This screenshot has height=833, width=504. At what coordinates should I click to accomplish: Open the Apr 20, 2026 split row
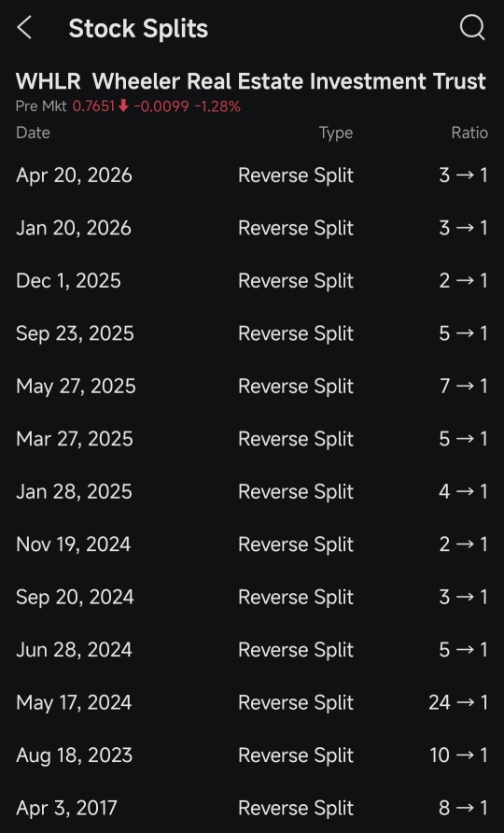(x=252, y=176)
